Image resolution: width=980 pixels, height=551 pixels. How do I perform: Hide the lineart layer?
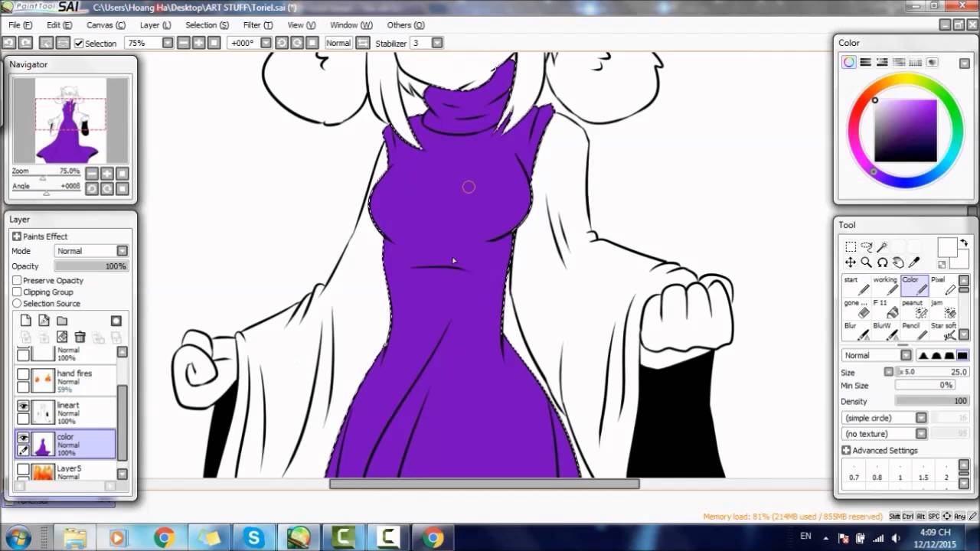[x=24, y=406]
